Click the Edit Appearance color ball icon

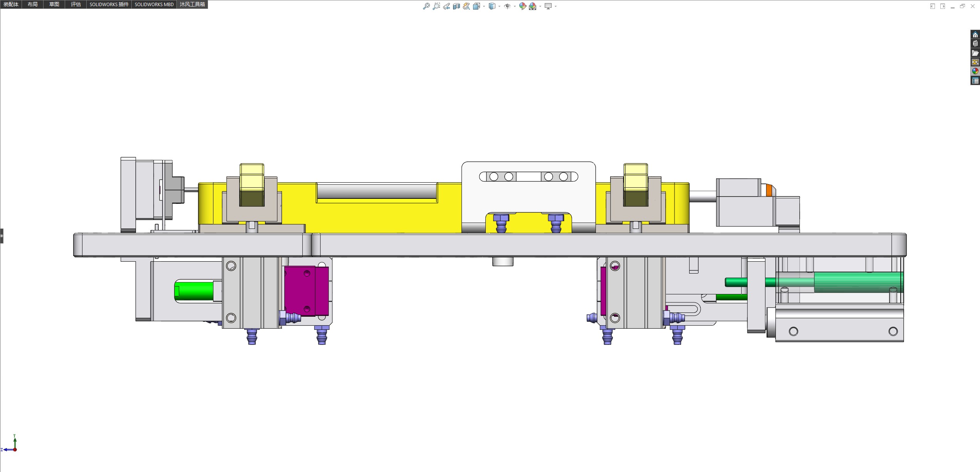coord(522,6)
